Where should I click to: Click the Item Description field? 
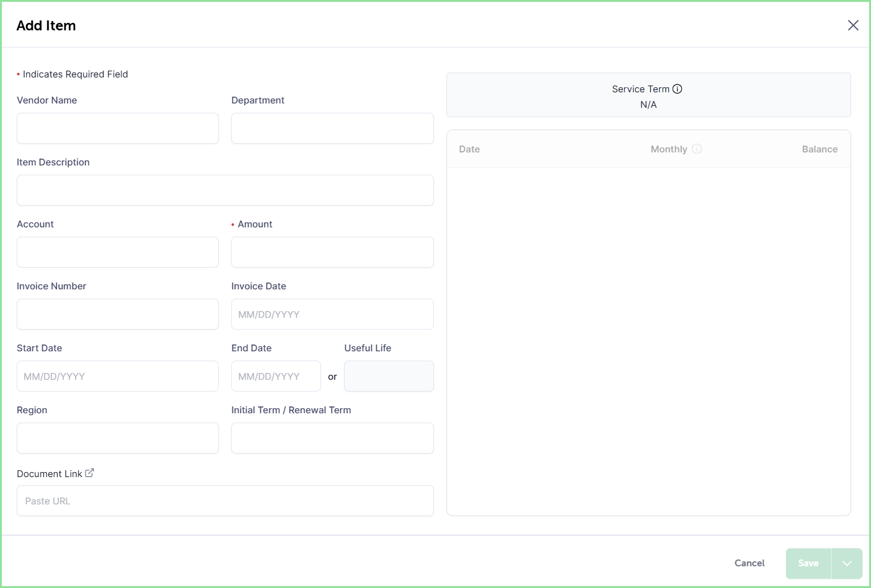[225, 190]
